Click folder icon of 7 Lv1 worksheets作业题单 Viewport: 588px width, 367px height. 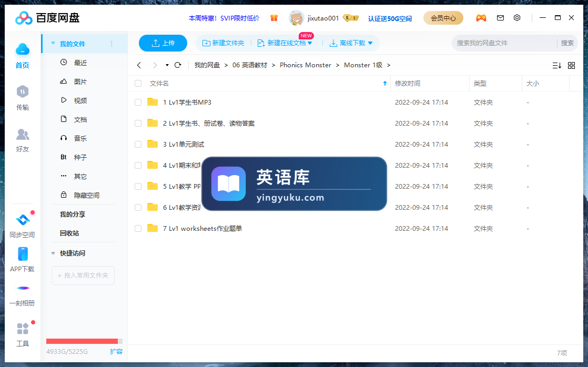point(152,228)
